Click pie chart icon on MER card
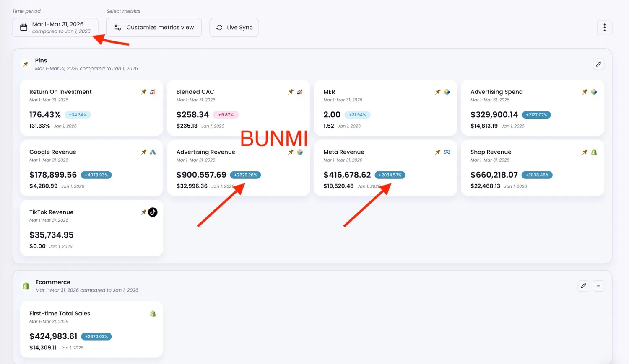Image resolution: width=629 pixels, height=364 pixels. click(x=447, y=92)
